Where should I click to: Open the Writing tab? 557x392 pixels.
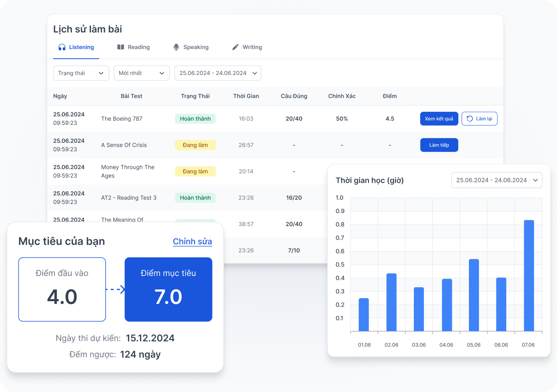pos(247,47)
